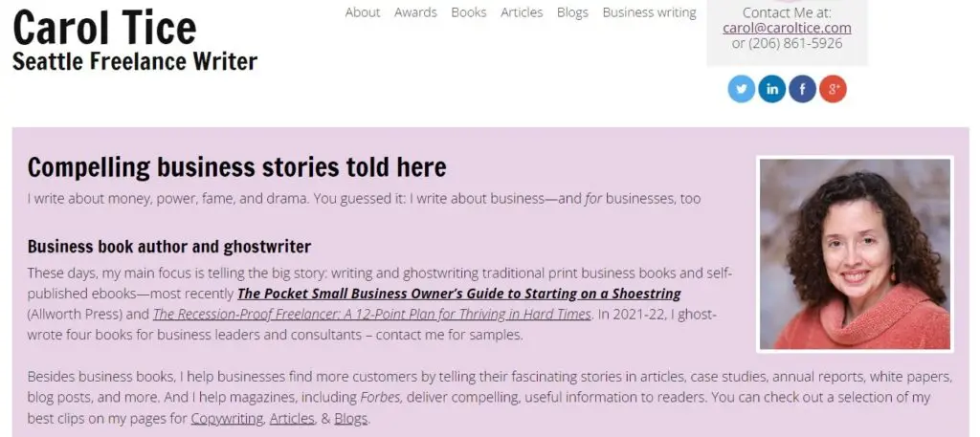The height and width of the screenshot is (437, 980).
Task: Follow the Blogs link in the paragraph
Action: point(350,419)
